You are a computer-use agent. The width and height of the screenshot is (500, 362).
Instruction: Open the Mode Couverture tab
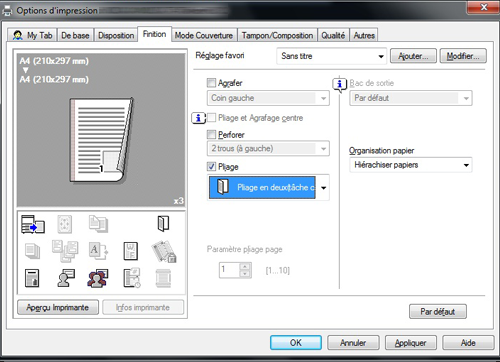(204, 35)
